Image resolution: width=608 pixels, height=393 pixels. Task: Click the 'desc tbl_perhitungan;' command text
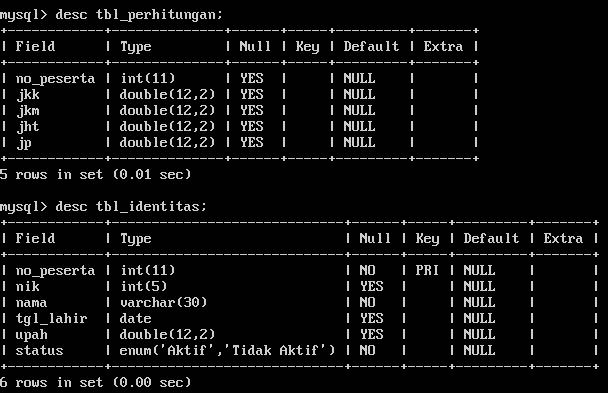coord(139,15)
